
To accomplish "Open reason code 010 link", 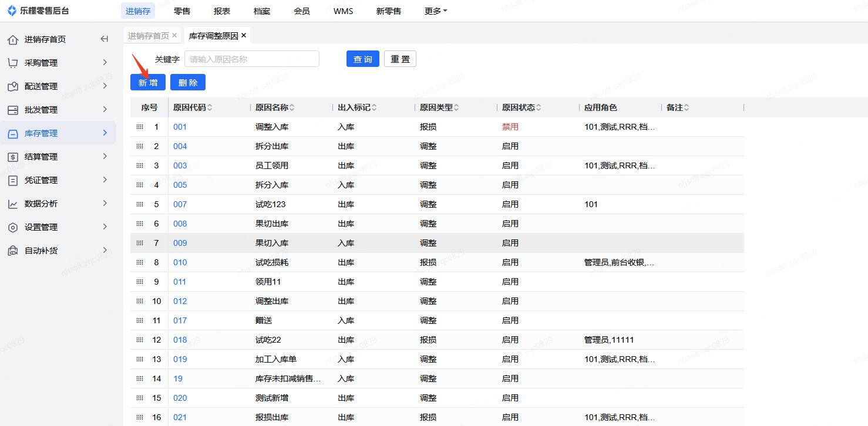I will [180, 262].
